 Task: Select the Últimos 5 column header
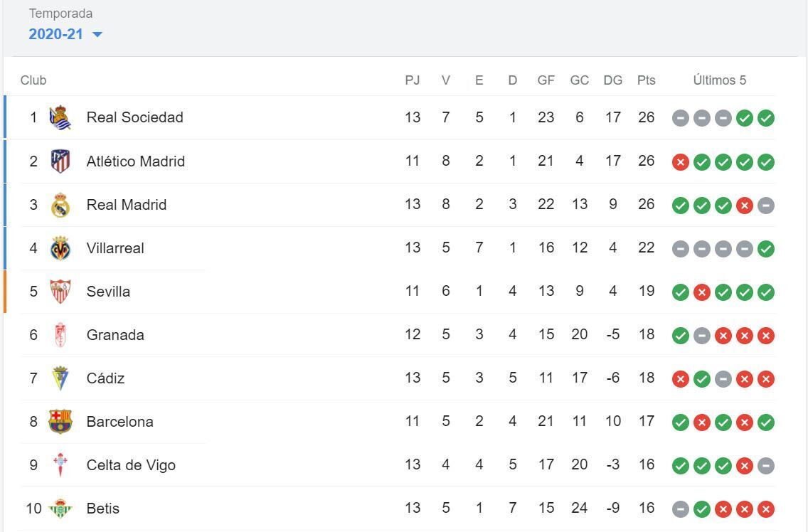(x=720, y=80)
